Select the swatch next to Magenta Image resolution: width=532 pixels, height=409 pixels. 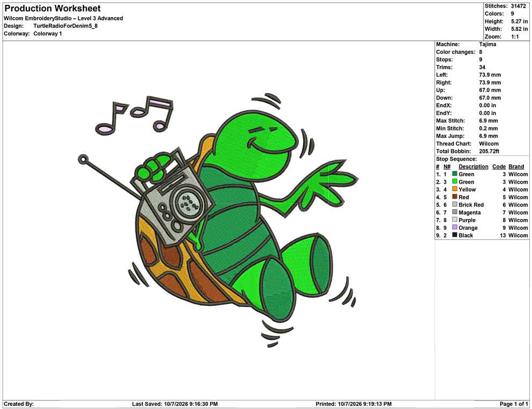click(x=455, y=212)
